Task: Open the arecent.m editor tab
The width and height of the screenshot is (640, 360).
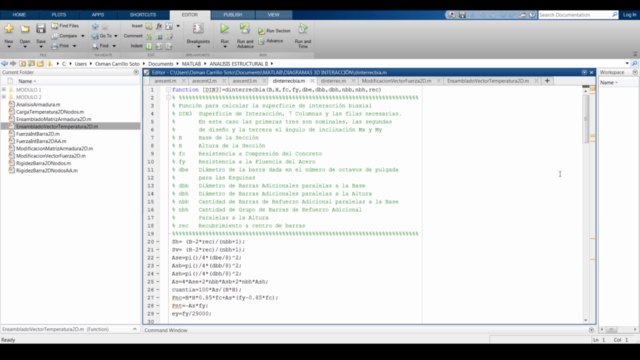Action: tap(165, 81)
